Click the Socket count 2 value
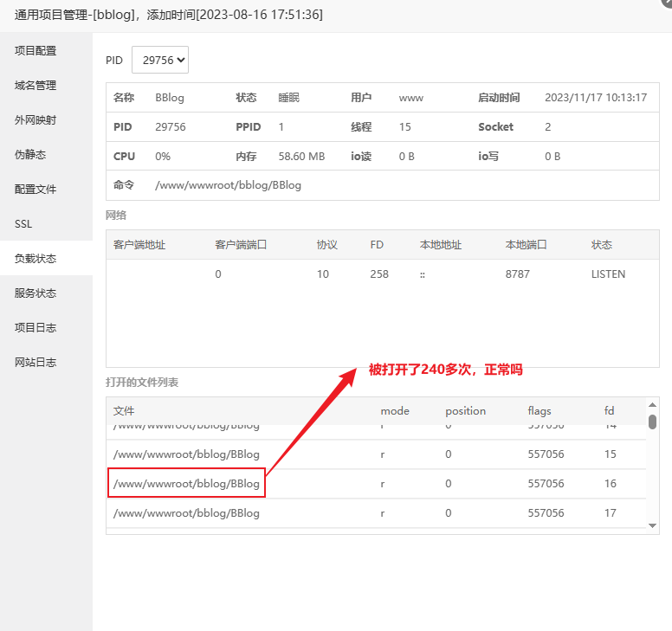 (547, 127)
